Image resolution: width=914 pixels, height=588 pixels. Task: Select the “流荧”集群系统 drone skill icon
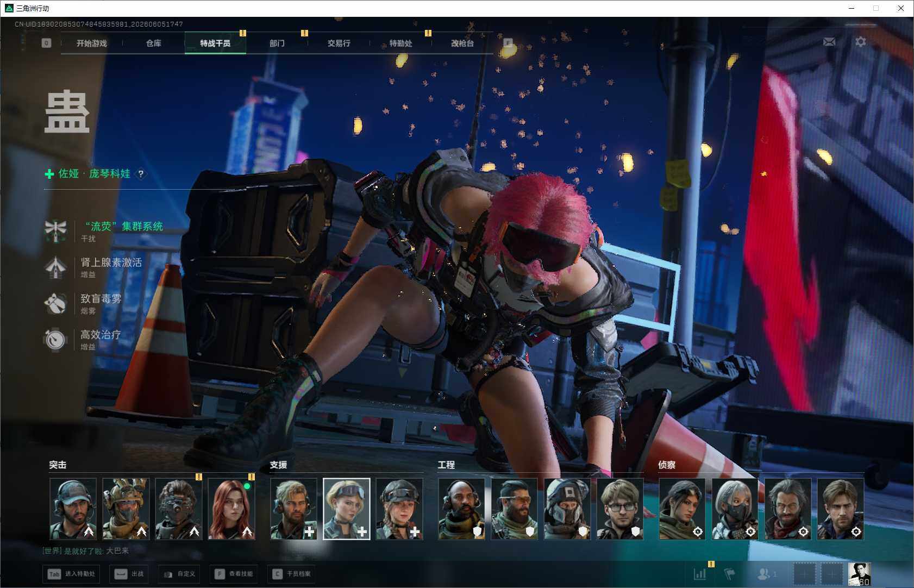(55, 231)
